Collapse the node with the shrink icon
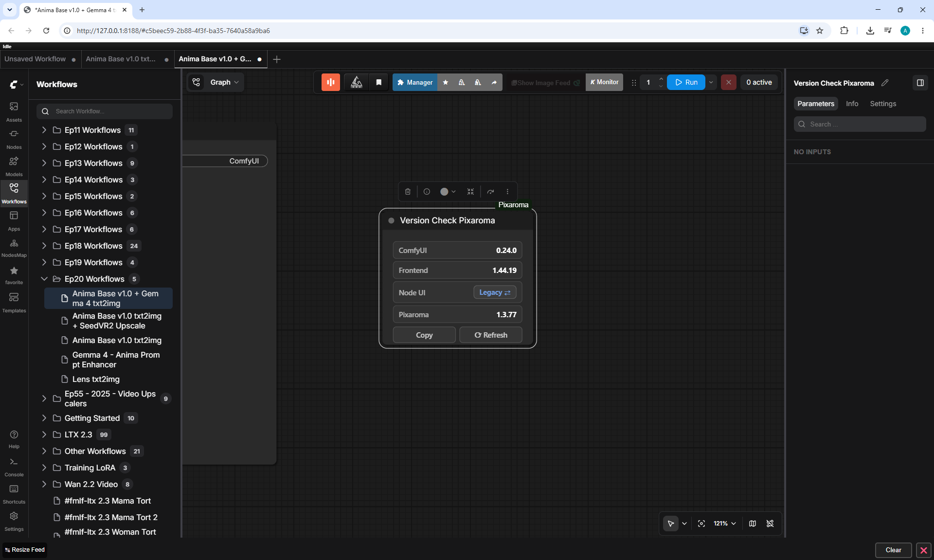 tap(470, 192)
